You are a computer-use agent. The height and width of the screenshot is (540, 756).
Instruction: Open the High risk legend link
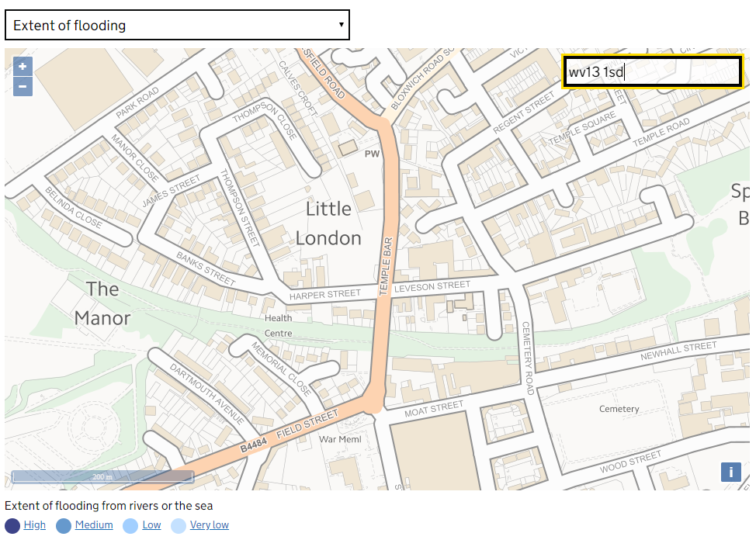[35, 525]
